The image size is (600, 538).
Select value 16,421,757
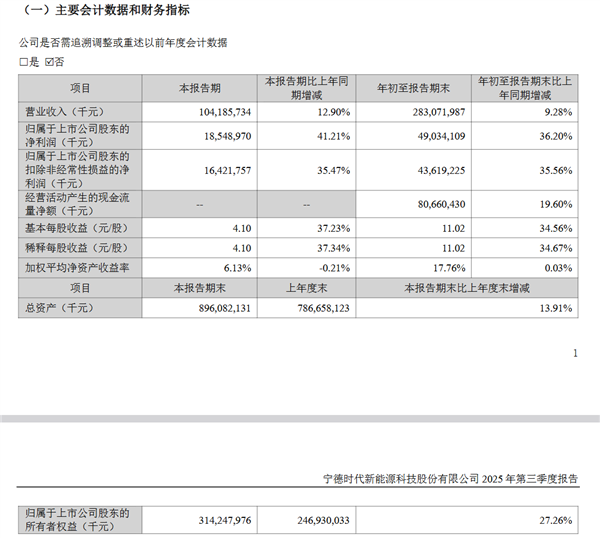click(x=227, y=170)
